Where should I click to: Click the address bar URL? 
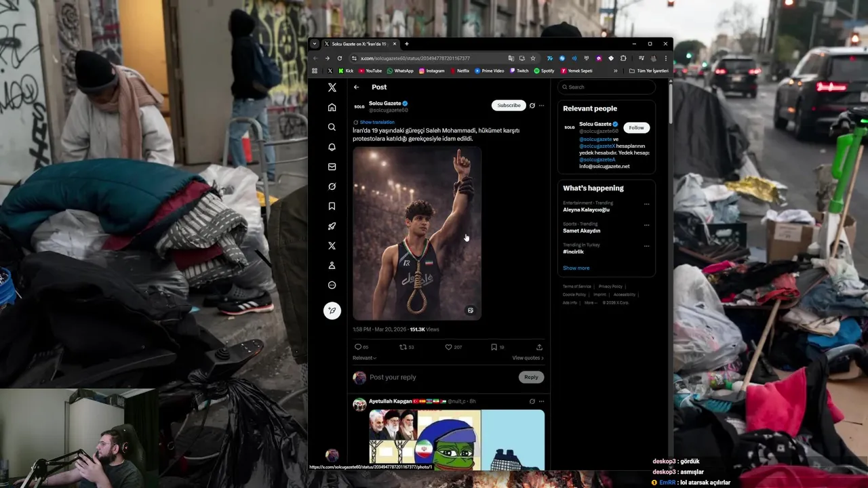[x=415, y=58]
